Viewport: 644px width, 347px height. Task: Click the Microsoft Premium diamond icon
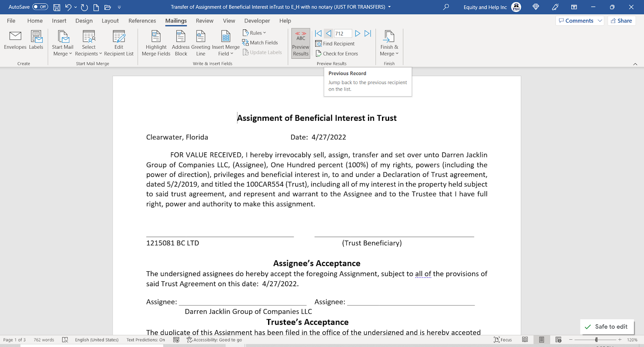pos(536,7)
